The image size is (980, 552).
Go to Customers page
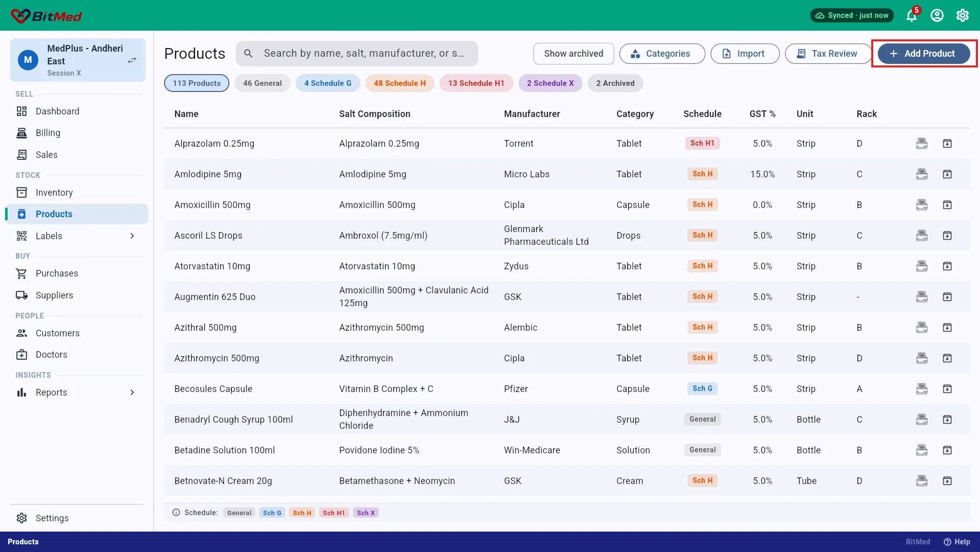pyautogui.click(x=77, y=333)
